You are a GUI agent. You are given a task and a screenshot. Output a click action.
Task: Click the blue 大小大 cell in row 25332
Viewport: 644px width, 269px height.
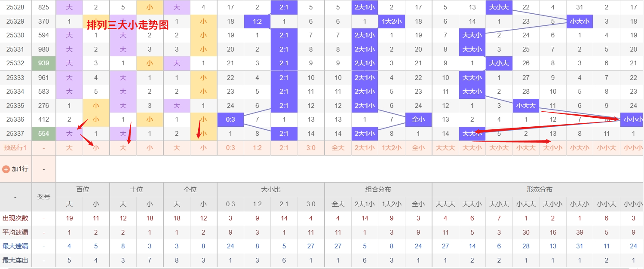(x=499, y=63)
